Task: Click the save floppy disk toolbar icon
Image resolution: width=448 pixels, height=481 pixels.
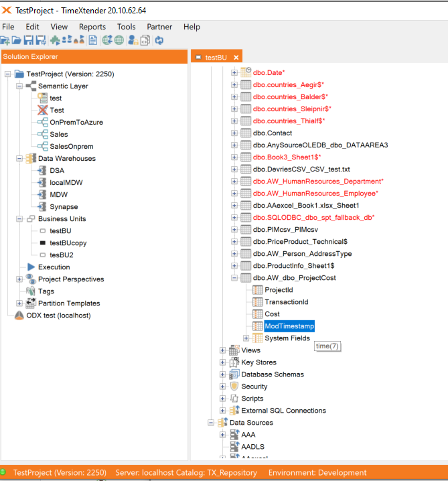Action: (29, 40)
